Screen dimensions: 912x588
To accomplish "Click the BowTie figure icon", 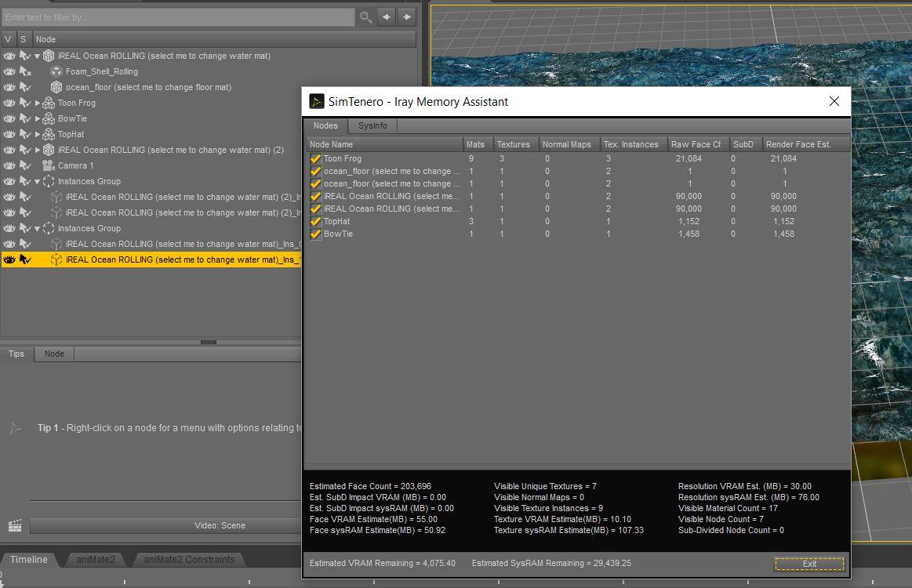I will point(49,118).
